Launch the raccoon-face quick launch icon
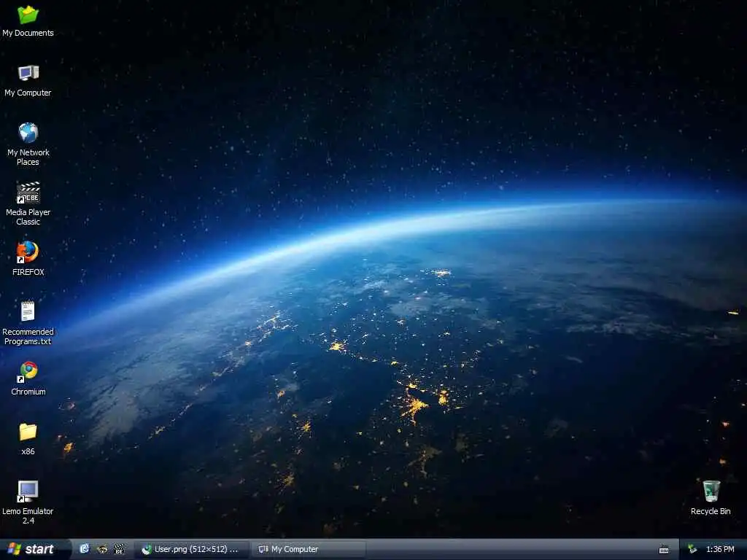Viewport: 747px width, 560px height. tap(102, 549)
